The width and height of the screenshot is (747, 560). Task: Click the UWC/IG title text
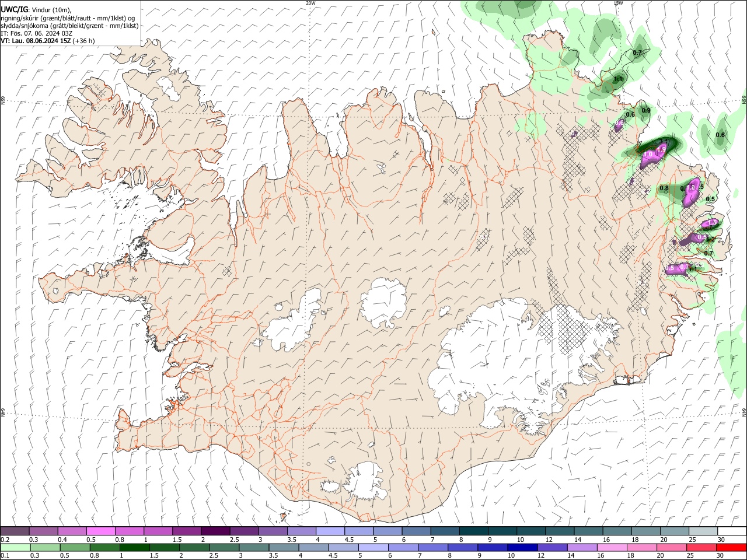click(x=14, y=9)
